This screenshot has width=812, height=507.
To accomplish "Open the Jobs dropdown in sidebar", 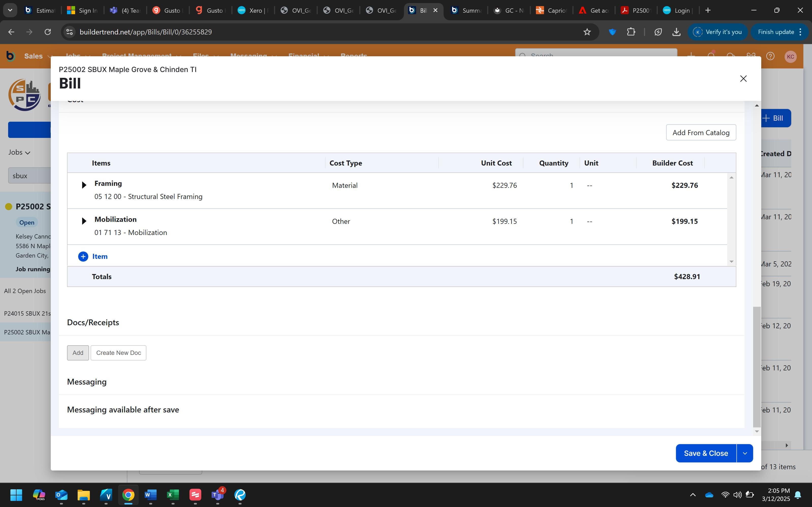I will click(20, 152).
